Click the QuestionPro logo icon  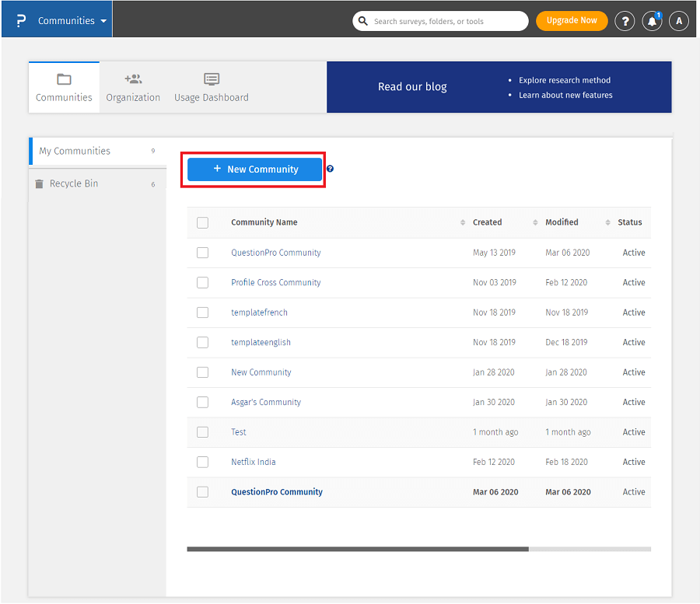tap(21, 21)
